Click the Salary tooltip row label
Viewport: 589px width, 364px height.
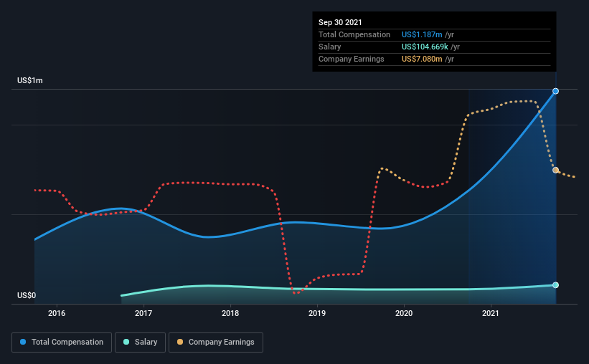tap(330, 47)
